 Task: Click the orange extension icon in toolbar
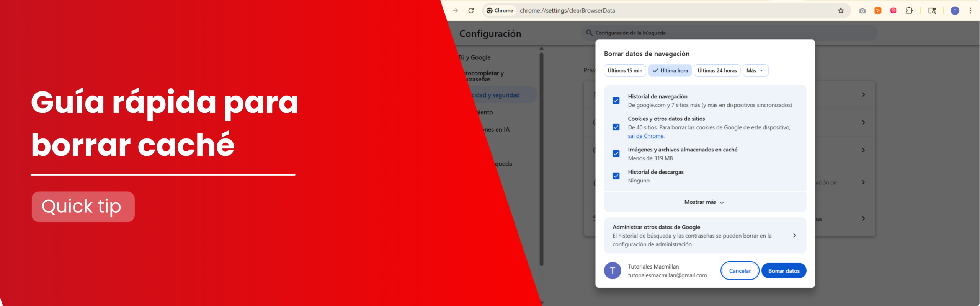click(878, 11)
